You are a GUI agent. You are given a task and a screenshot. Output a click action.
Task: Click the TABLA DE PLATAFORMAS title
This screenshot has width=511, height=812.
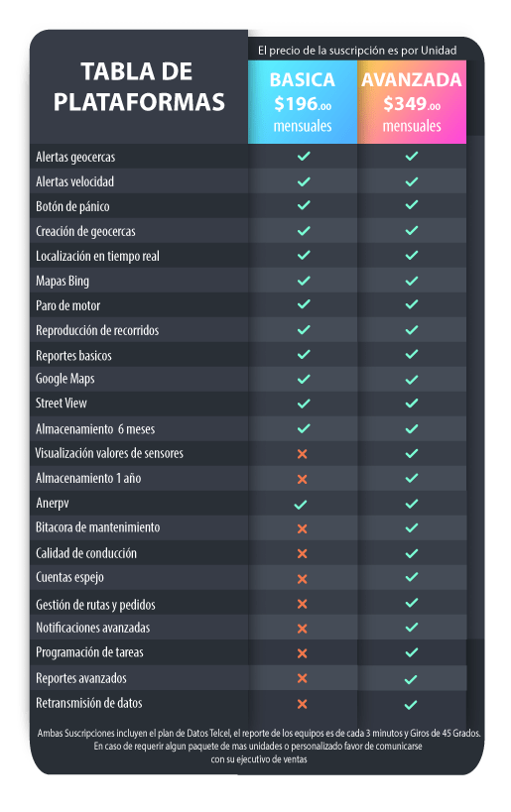(139, 86)
